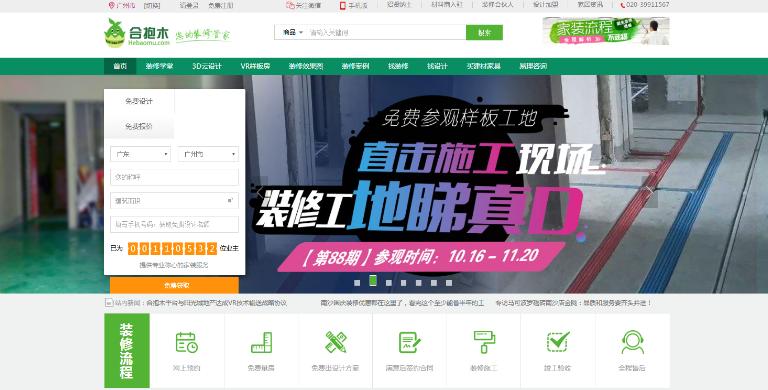Open 装修案例 in the navigation bar
Screen dimensions: 768x390
tap(355, 66)
